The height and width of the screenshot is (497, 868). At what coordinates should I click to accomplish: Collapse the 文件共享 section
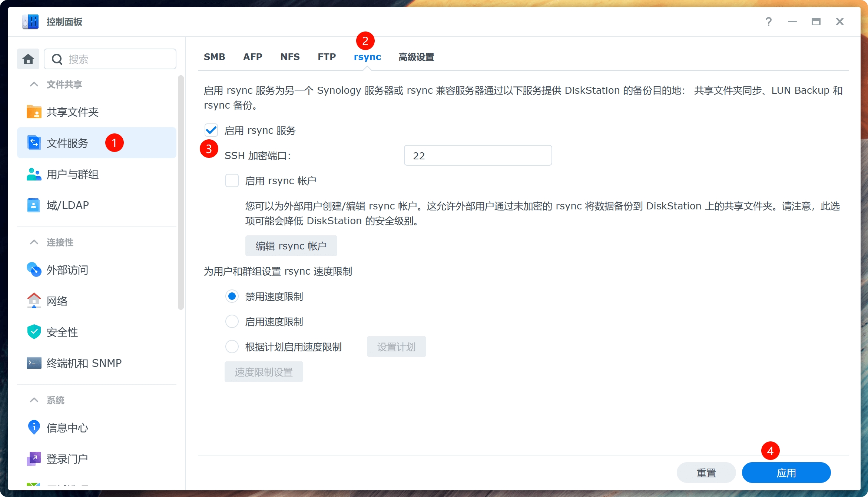pyautogui.click(x=34, y=84)
